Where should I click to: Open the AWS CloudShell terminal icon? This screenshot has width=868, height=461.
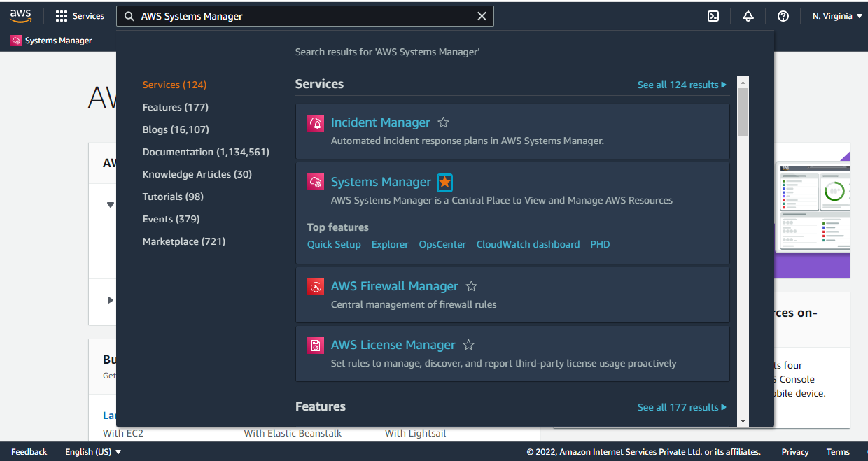coord(713,15)
